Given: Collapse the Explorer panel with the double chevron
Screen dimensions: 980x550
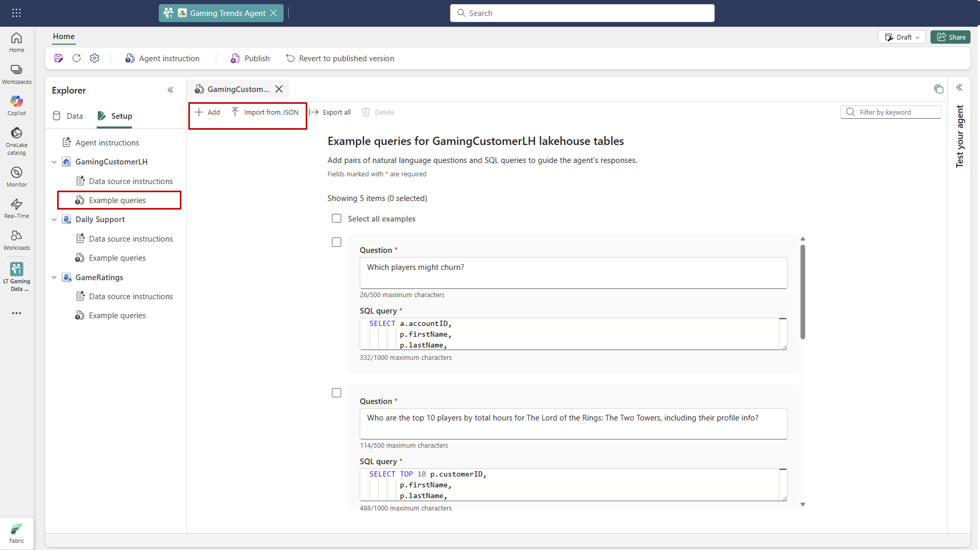Looking at the screenshot, I should tap(170, 90).
